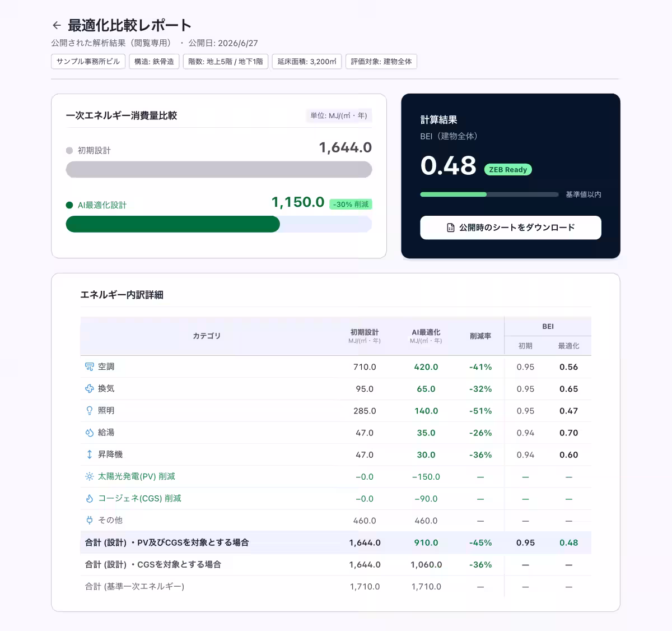This screenshot has width=672, height=631.
Task: Click the 延床面積: 3,200㎡ tag
Action: 307,62
